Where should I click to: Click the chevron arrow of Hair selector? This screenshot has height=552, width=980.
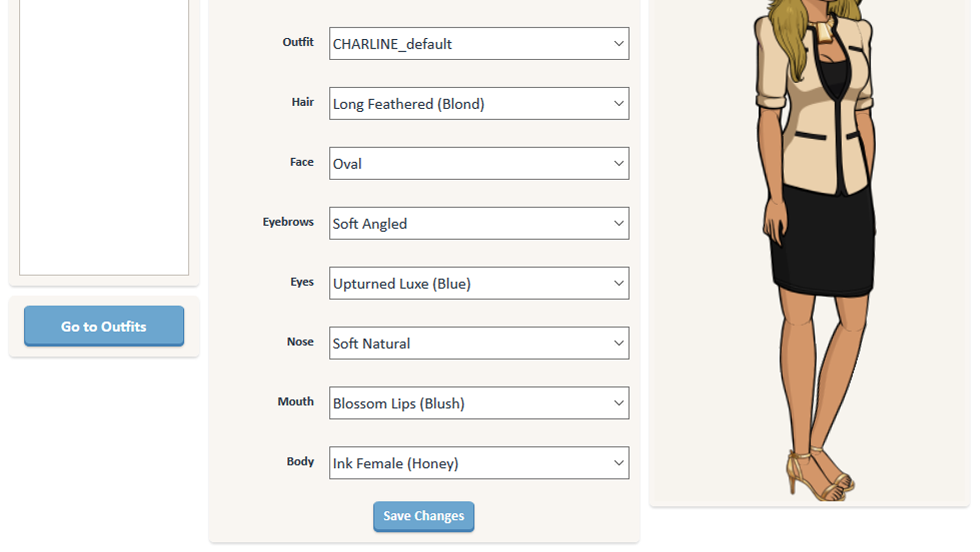tap(619, 104)
